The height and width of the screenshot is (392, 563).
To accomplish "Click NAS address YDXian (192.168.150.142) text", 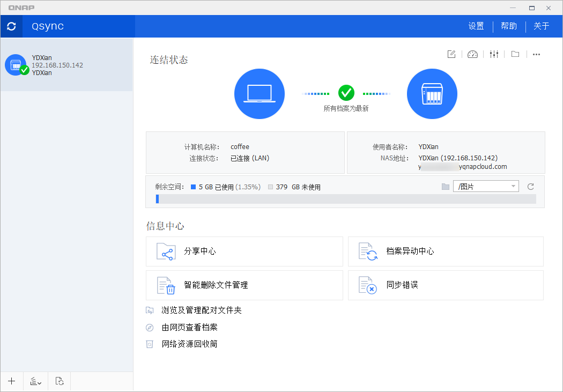I will [458, 158].
